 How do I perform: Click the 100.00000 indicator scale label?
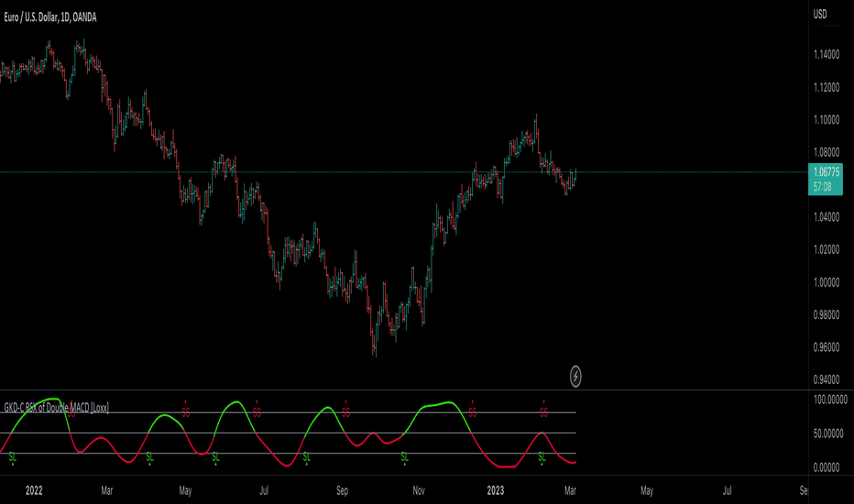tap(830, 400)
